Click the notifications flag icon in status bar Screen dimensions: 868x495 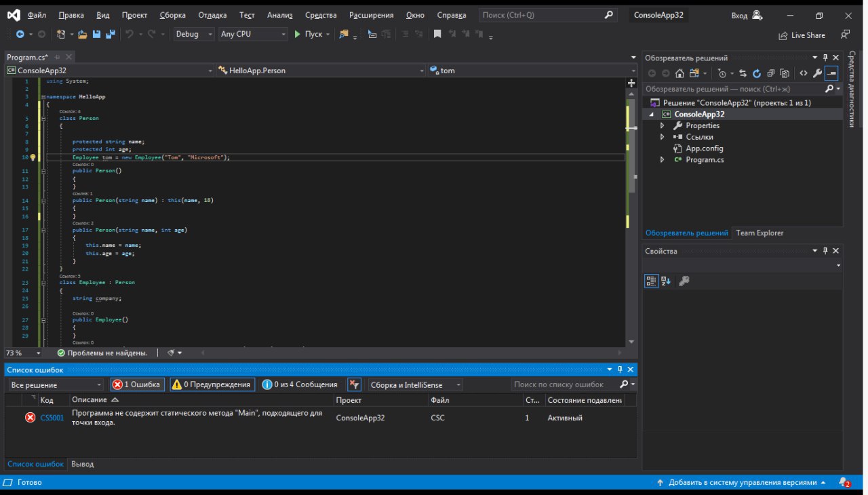[845, 483]
